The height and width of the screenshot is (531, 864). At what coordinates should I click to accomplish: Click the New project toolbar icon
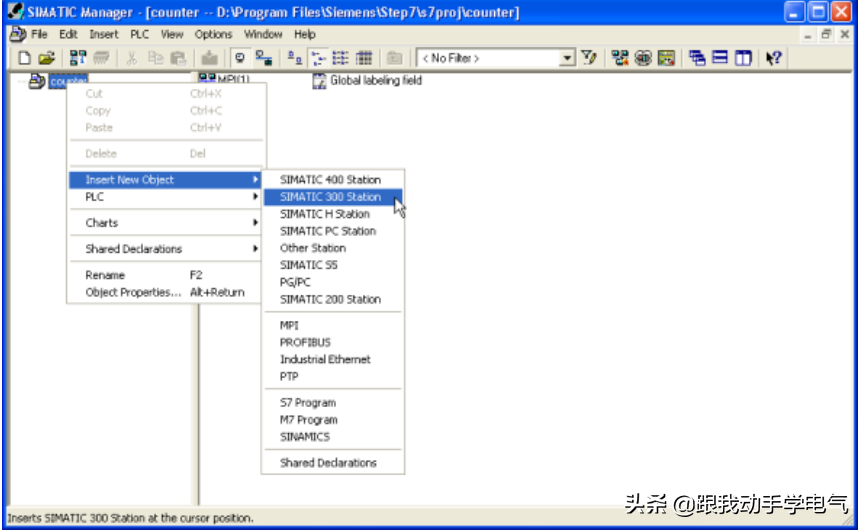25,58
